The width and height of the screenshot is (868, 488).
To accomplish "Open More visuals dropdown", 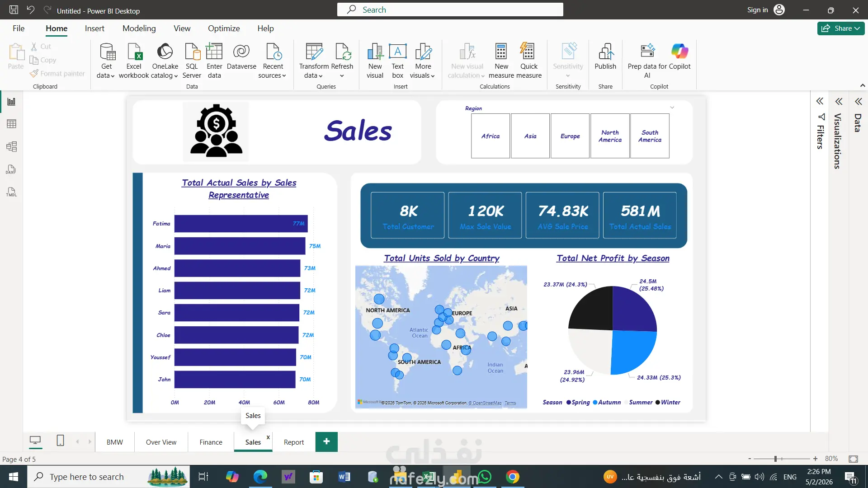I will click(x=423, y=61).
